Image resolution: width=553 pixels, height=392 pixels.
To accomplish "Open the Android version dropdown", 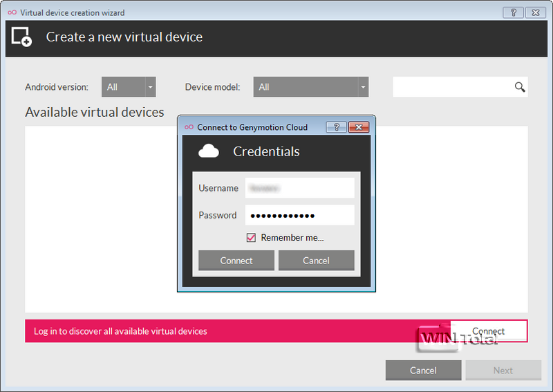I will click(129, 87).
